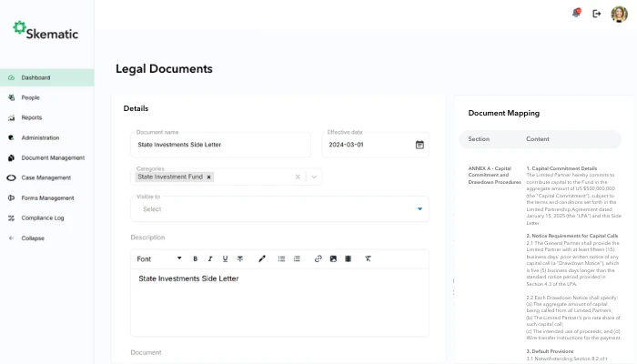
Task: Add a numbered list in editor
Action: [297, 258]
